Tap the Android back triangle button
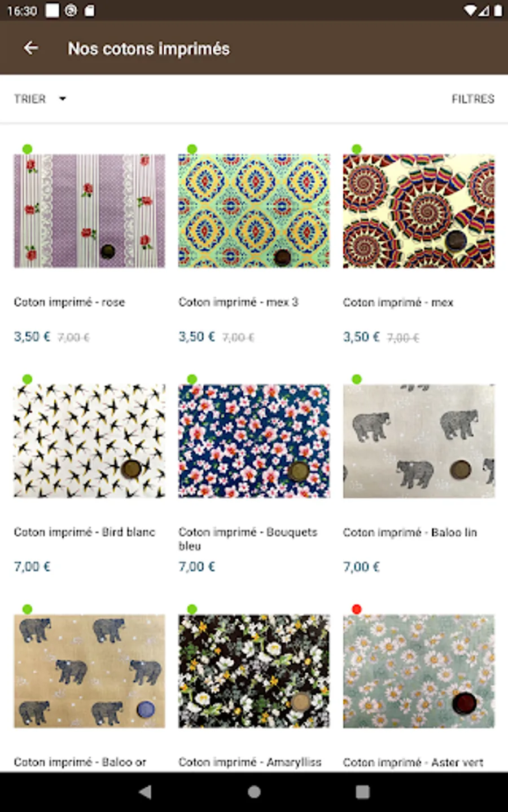 tap(145, 792)
